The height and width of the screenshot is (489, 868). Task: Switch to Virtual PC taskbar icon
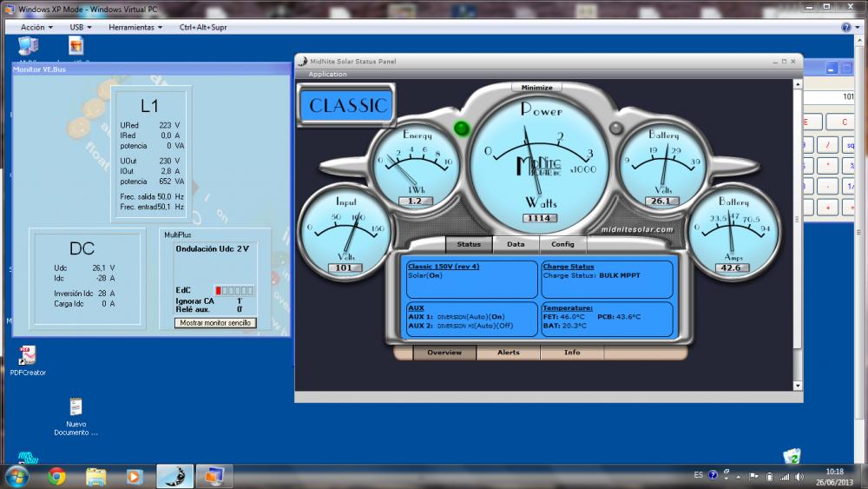click(214, 476)
